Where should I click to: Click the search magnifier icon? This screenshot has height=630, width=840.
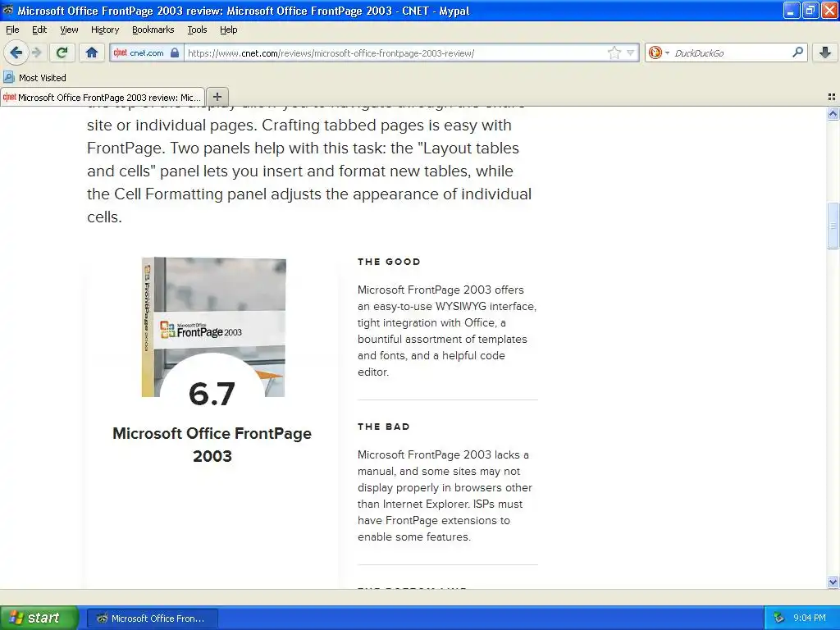coord(797,52)
